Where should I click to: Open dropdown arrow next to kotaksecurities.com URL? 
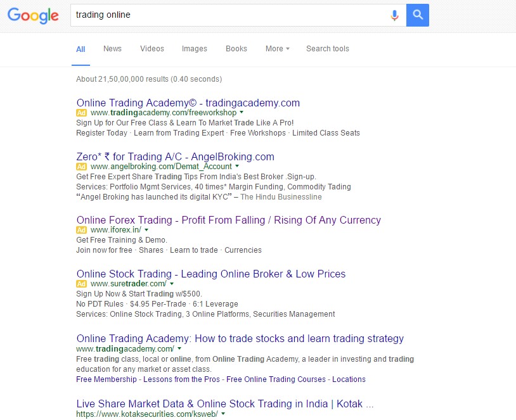pyautogui.click(x=223, y=414)
